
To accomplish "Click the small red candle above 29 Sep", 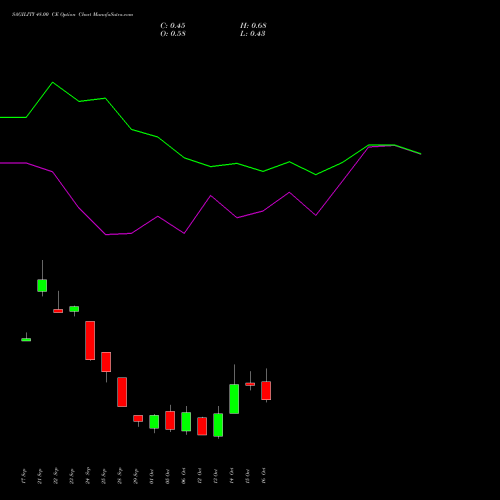I will (x=138, y=418).
